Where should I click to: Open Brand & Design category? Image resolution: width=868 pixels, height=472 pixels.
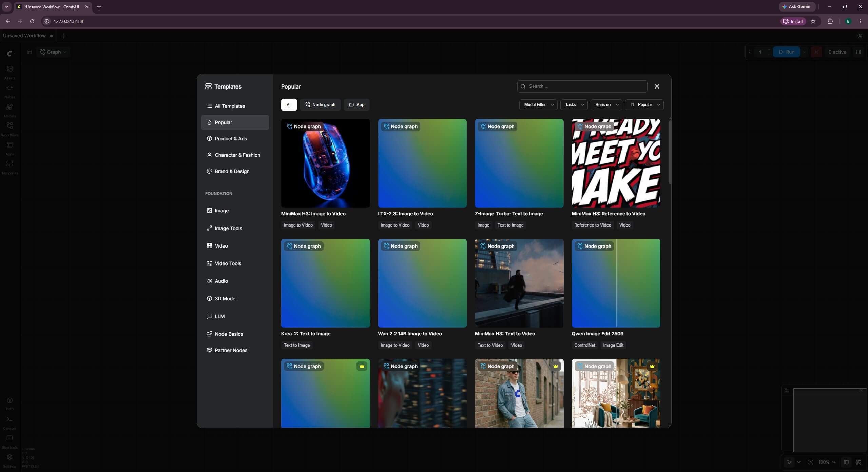(x=235, y=171)
